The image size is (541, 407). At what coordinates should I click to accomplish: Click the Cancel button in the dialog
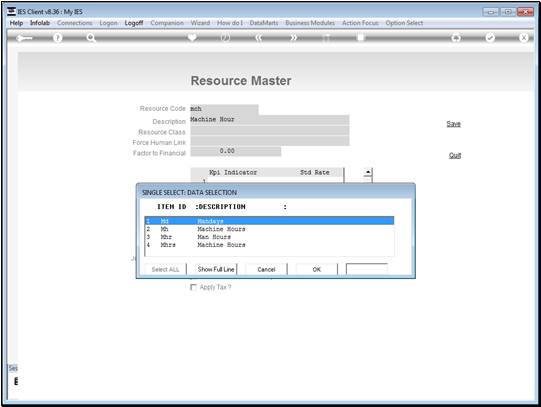[x=266, y=269]
